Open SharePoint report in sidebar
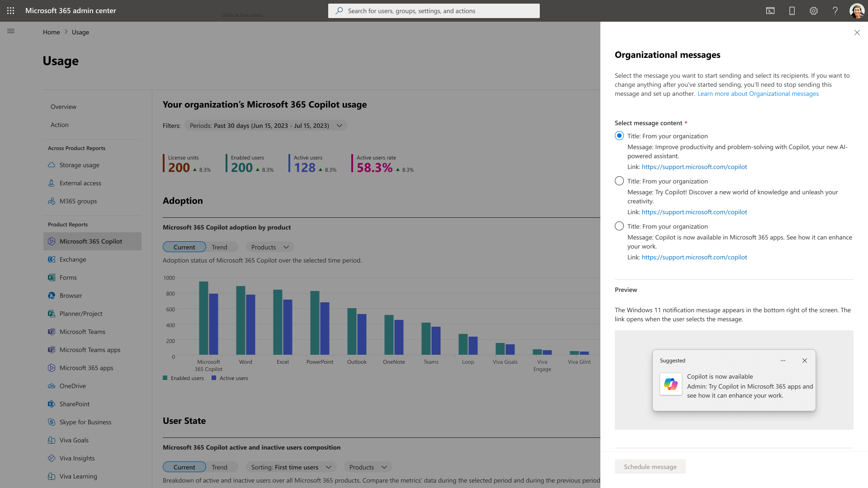The height and width of the screenshot is (488, 868). click(75, 404)
